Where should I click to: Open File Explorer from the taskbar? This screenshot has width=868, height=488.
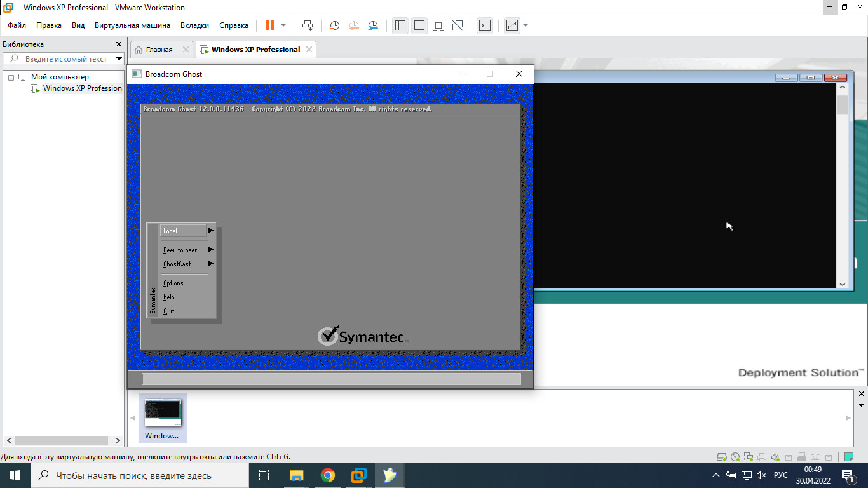[296, 475]
